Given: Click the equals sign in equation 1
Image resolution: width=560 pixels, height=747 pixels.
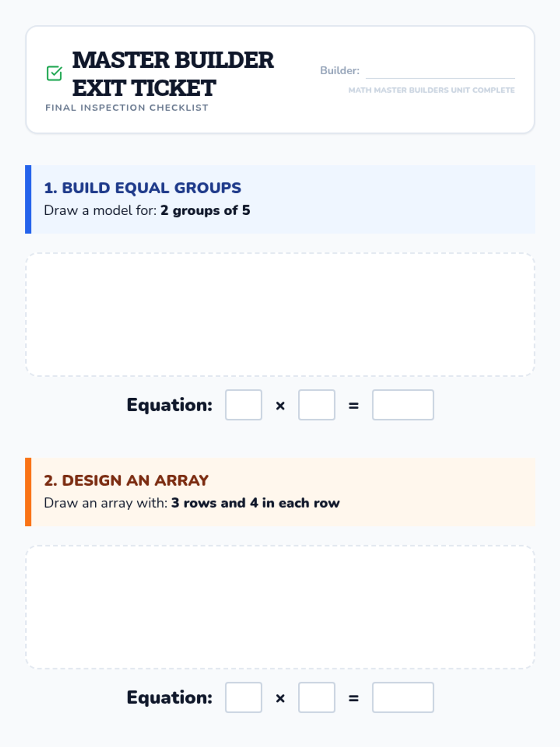Looking at the screenshot, I should point(354,406).
